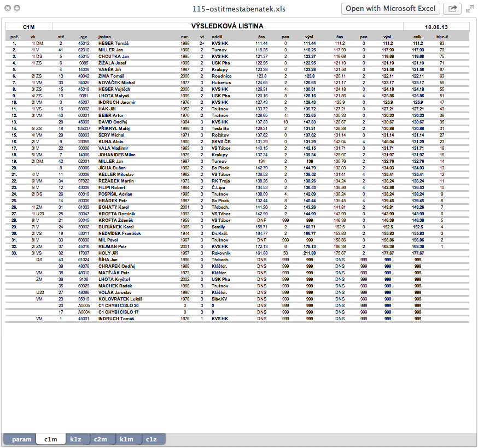Select the name ZIMA Tomáš

111,76
